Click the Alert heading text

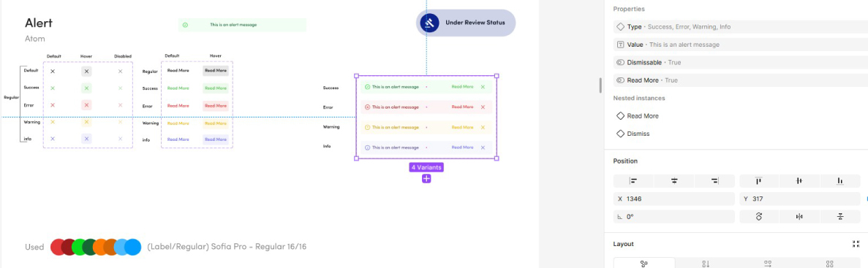point(39,23)
